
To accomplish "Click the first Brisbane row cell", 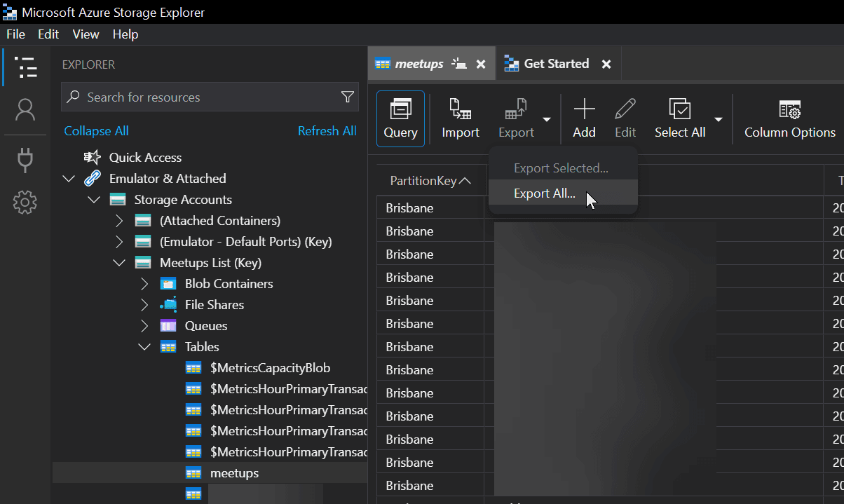I will [x=430, y=208].
